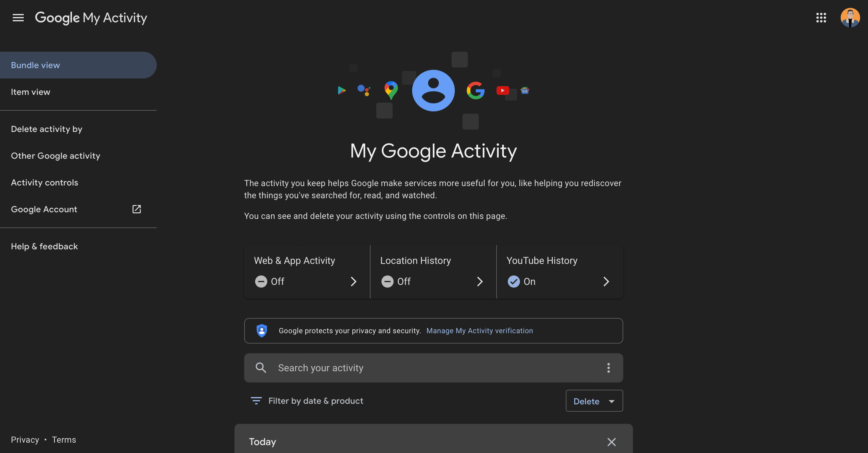
Task: Click the Search your activity input field
Action: [x=433, y=367]
